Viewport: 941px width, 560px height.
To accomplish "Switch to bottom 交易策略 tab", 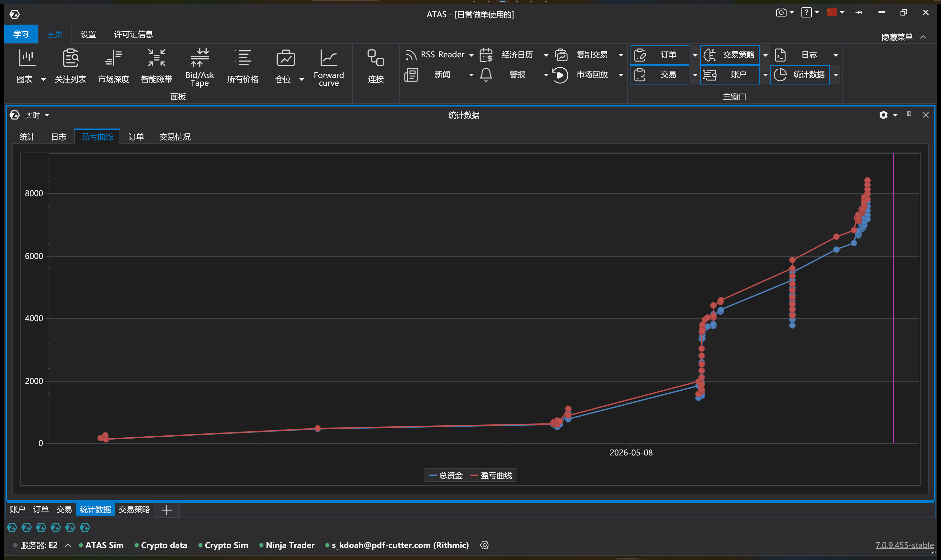I will coord(134,510).
